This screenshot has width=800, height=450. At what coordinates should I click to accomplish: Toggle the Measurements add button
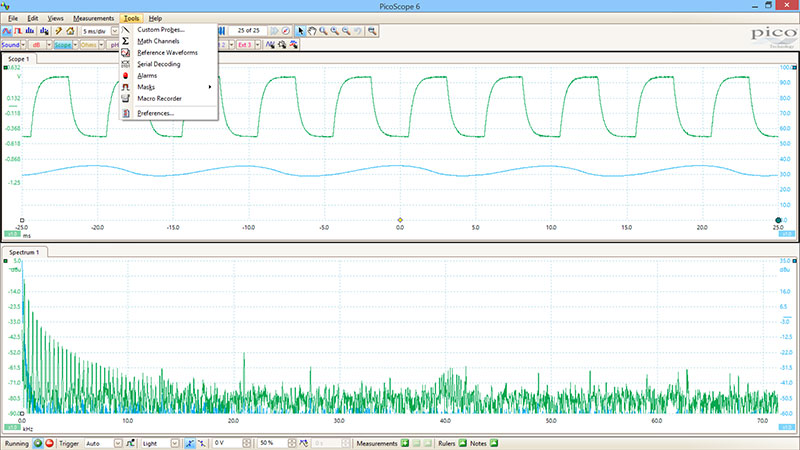(x=407, y=442)
